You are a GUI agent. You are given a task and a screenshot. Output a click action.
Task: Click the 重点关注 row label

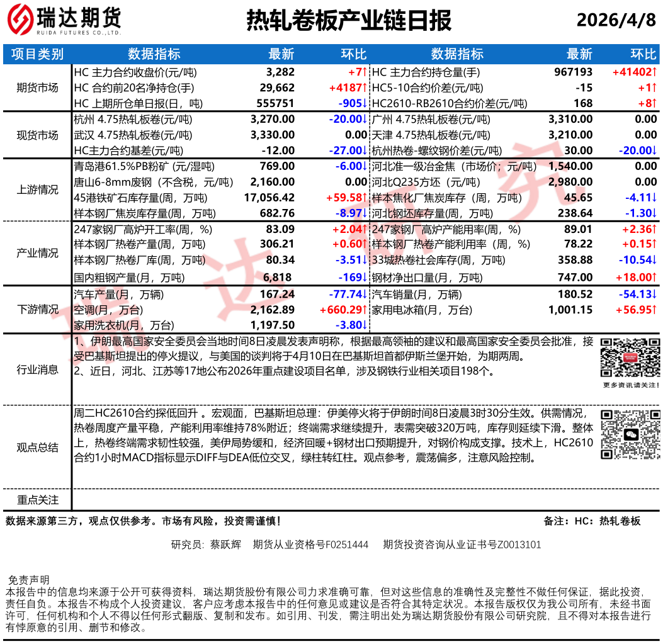pyautogui.click(x=37, y=500)
